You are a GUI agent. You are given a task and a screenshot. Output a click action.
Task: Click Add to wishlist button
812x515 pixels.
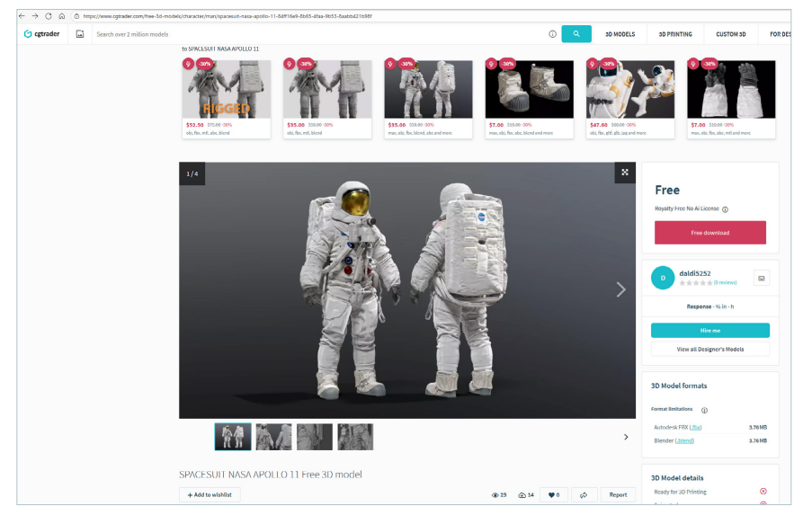coord(210,494)
